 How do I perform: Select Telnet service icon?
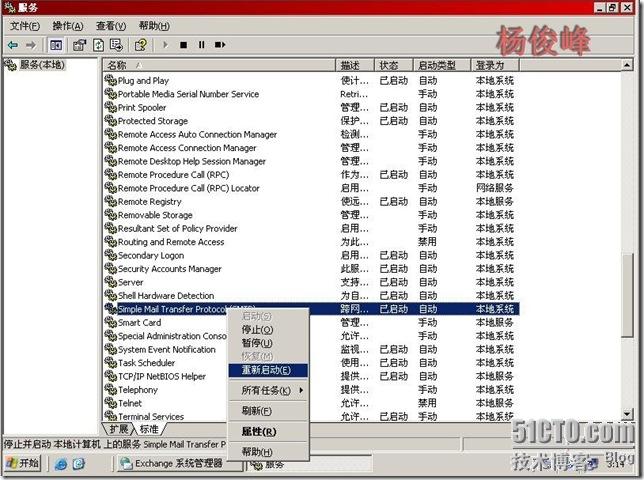(110, 403)
